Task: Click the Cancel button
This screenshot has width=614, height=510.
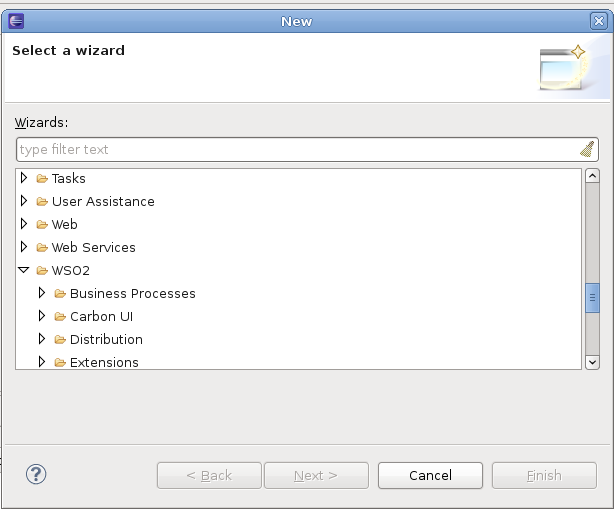Action: (x=430, y=476)
